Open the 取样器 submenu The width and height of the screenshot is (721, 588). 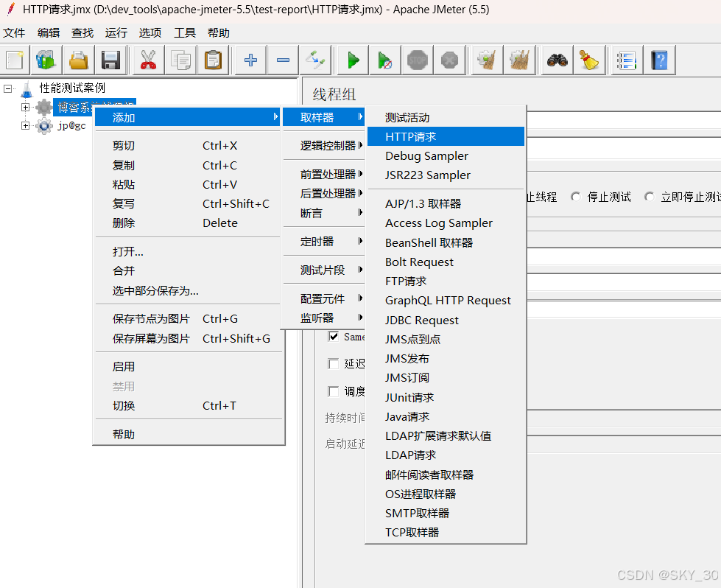[324, 117]
